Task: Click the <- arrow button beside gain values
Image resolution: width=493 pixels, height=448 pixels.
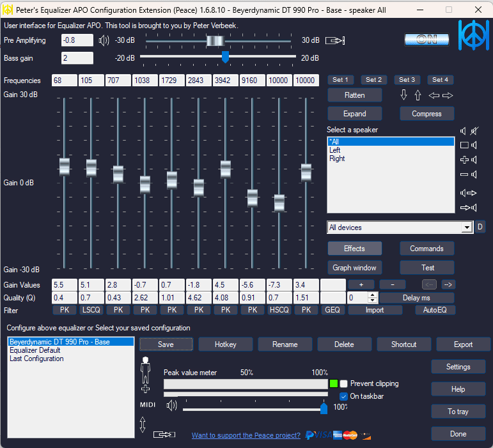Action: point(429,284)
